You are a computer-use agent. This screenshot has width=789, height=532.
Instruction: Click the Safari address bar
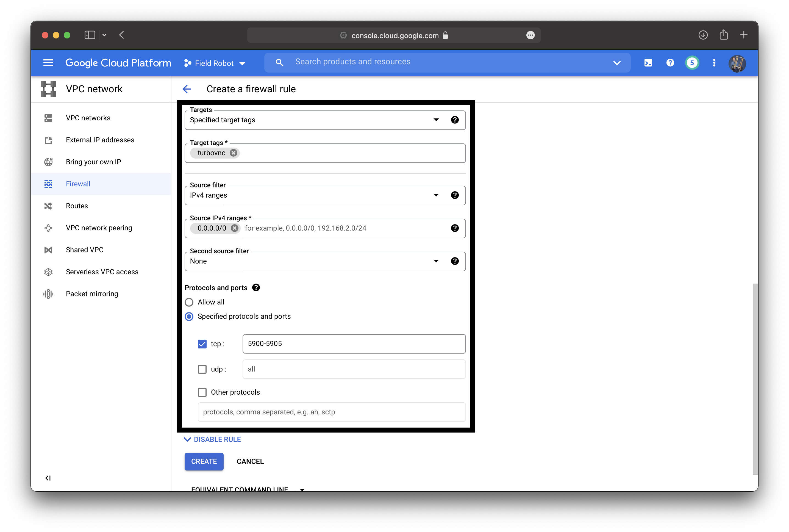pos(394,35)
